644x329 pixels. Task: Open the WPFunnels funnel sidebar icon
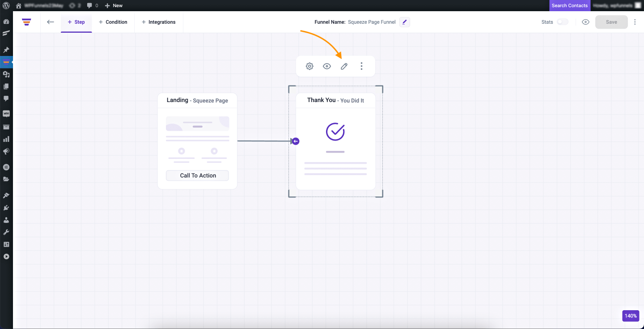coord(6,62)
